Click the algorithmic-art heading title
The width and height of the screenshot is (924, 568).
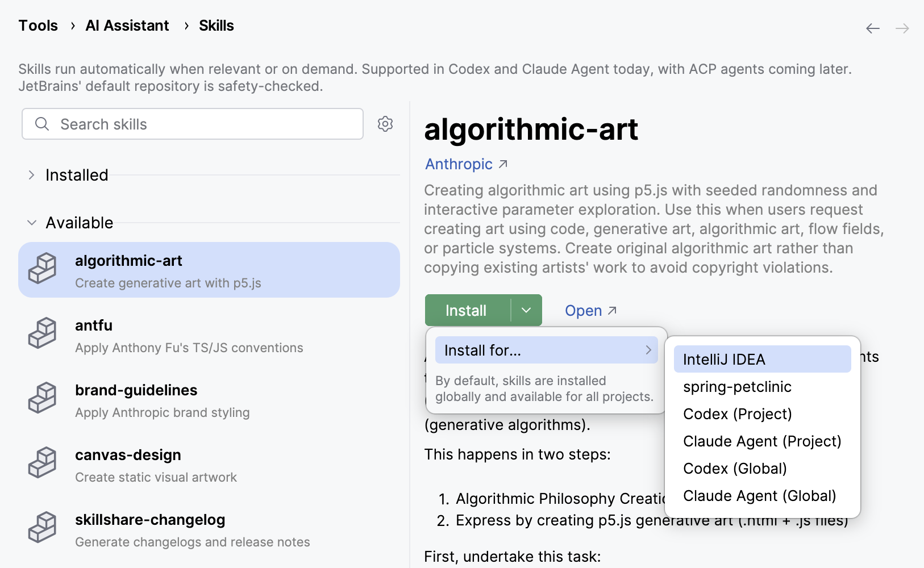pyautogui.click(x=531, y=130)
